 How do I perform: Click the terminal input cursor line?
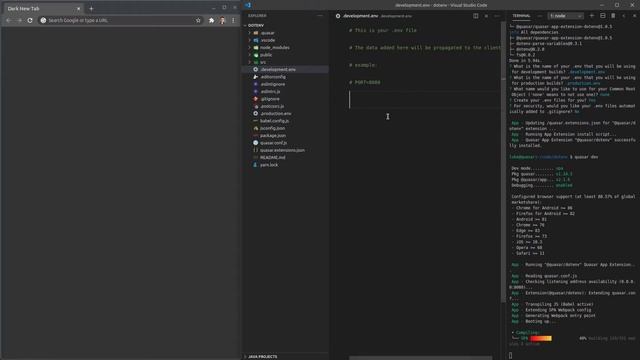coord(511,356)
